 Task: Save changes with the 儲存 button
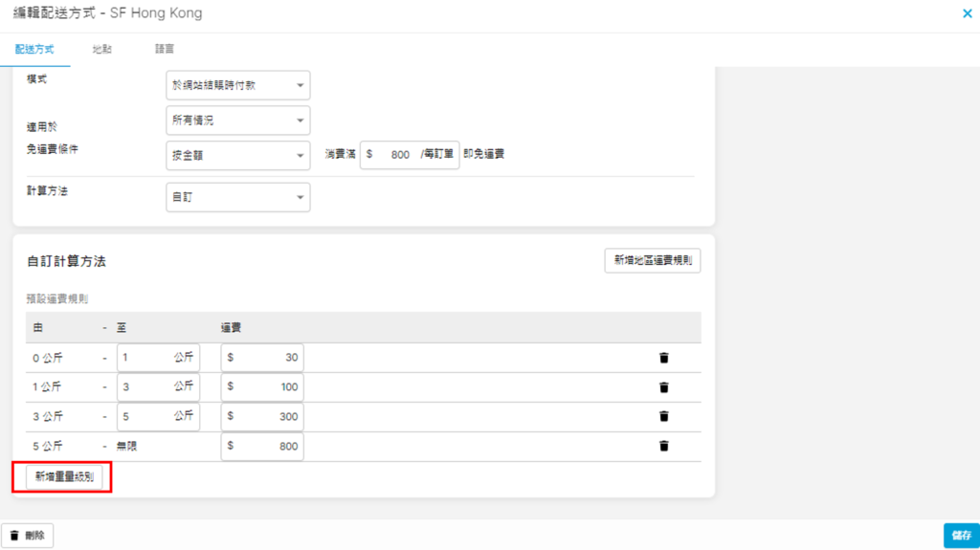tap(960, 536)
